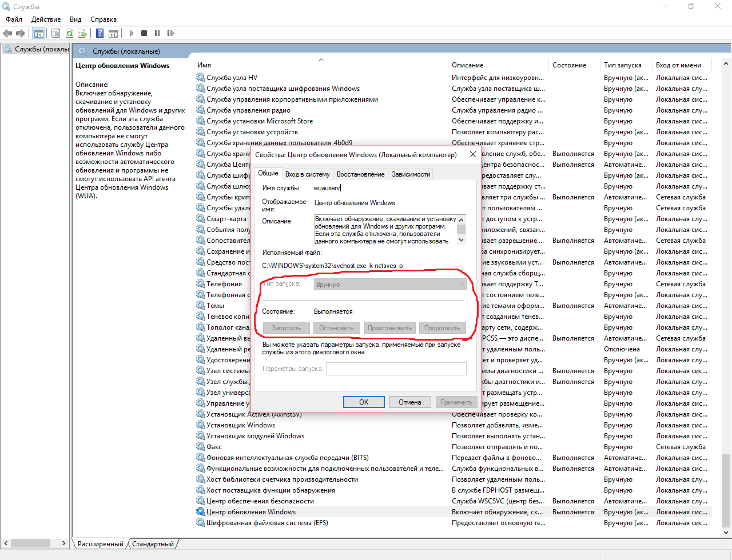Screen dimensions: 732x560
Task: Toggle the show/hide console tree toolbar icon
Action: click(x=38, y=33)
